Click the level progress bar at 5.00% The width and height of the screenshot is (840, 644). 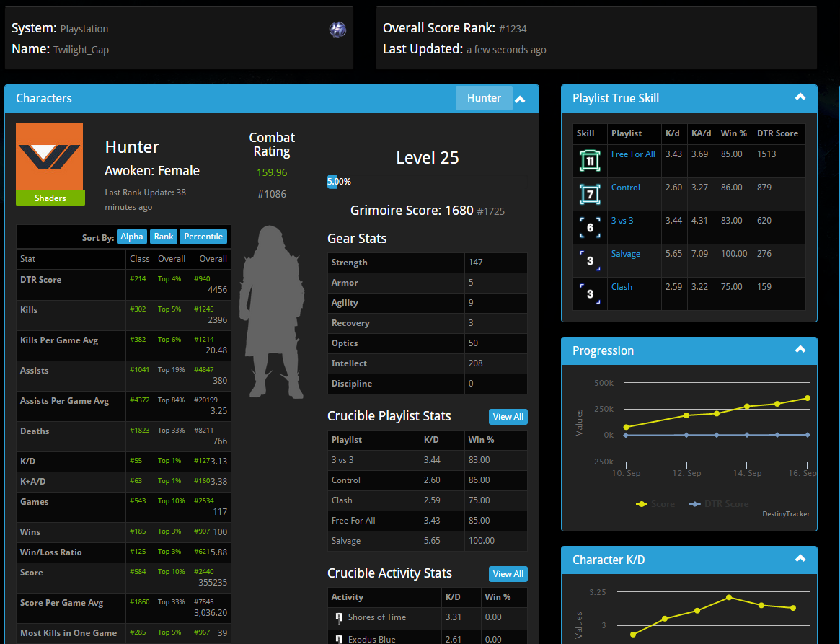pos(427,182)
